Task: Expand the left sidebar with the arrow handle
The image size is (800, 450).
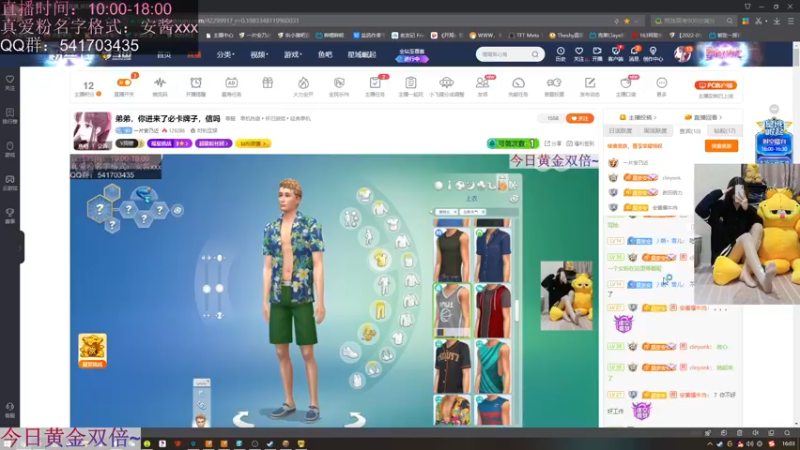Action: (x=20, y=247)
